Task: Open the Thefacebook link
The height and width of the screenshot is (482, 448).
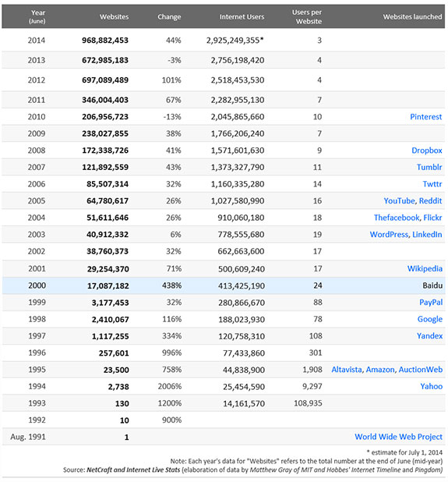Action: point(397,218)
